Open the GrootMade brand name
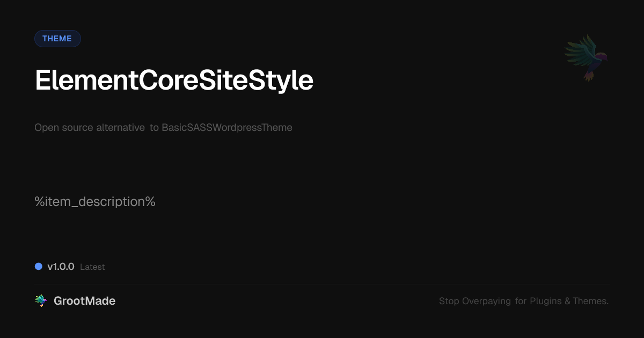The height and width of the screenshot is (338, 644). coord(84,301)
